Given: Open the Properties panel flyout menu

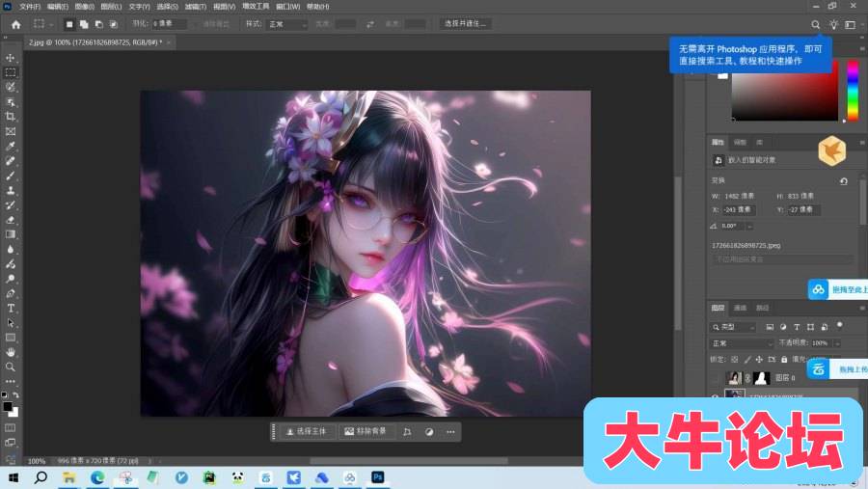Looking at the screenshot, I should 862,143.
